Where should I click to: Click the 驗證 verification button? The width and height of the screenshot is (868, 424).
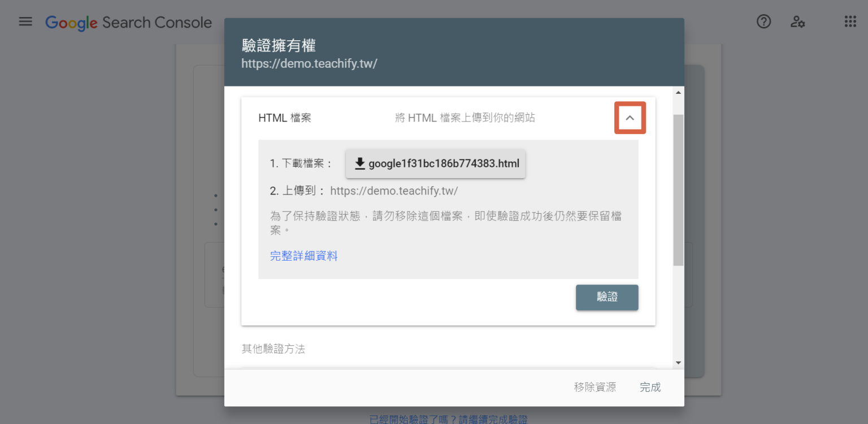pos(607,297)
